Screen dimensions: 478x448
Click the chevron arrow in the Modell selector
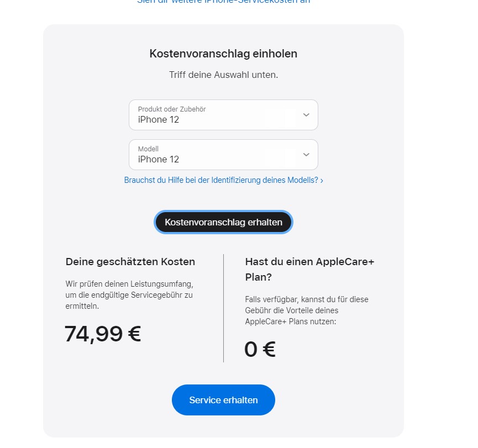(306, 155)
